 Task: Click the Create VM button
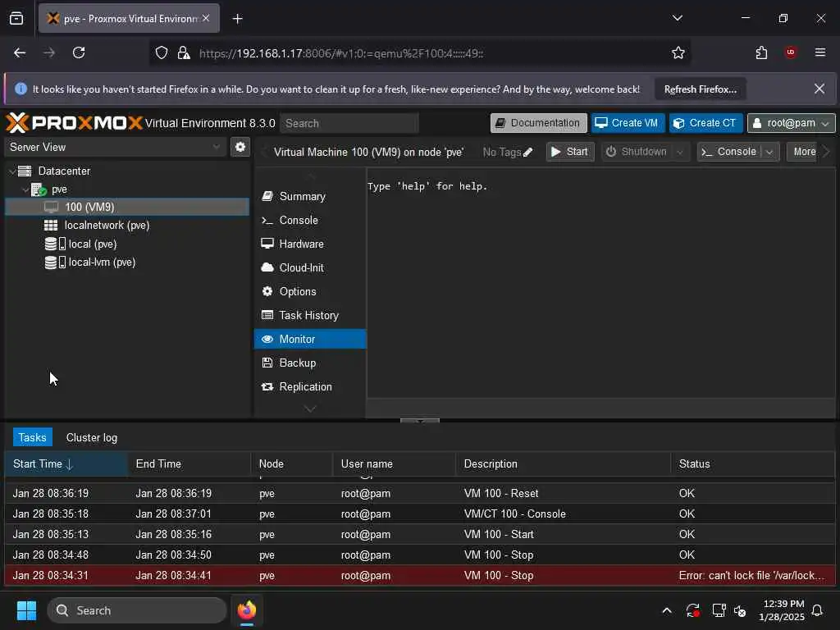pos(628,123)
